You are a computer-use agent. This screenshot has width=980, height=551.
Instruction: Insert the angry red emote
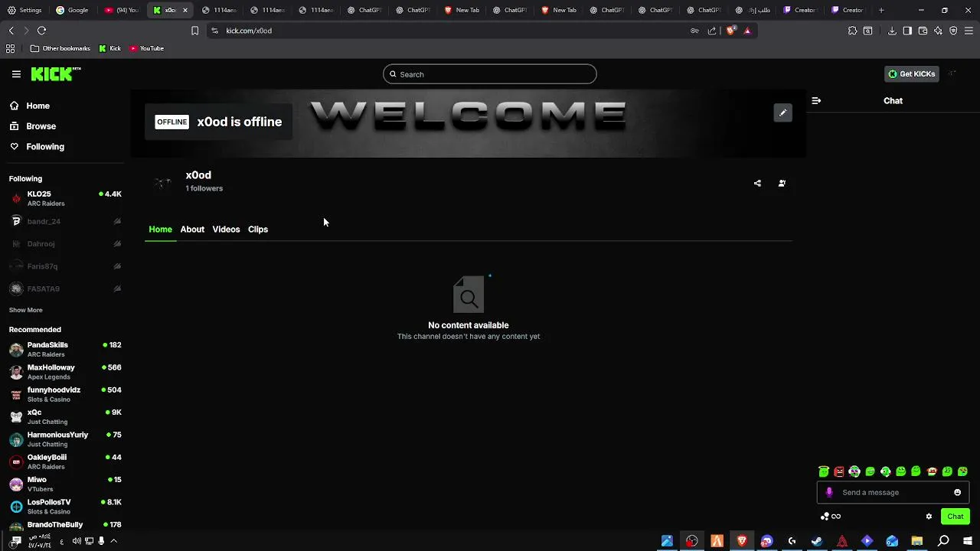[x=839, y=471]
